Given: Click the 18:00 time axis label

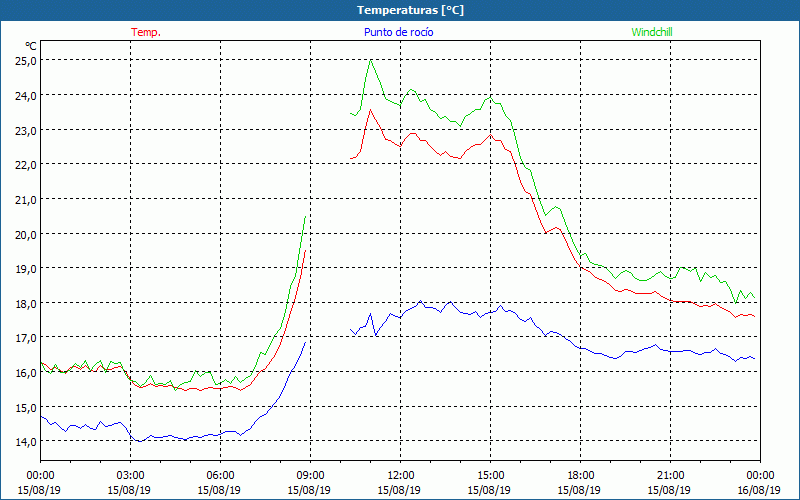Looking at the screenshot, I should 581,476.
